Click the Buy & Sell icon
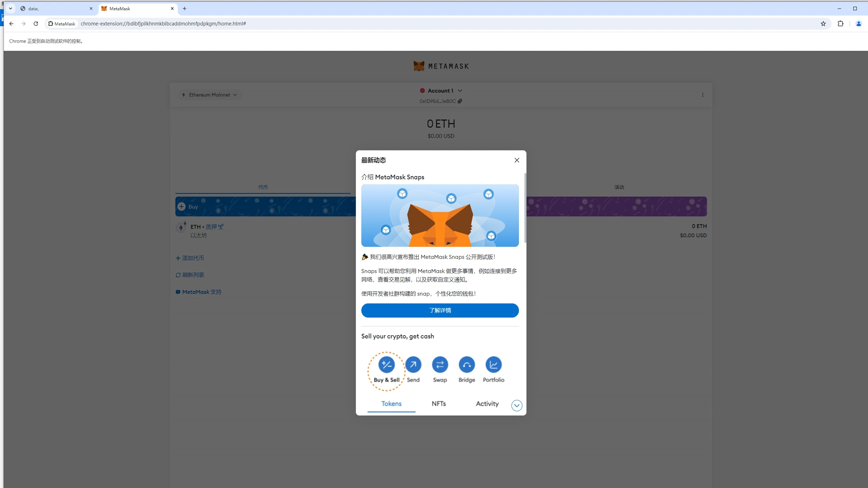The image size is (868, 488). coord(387,365)
